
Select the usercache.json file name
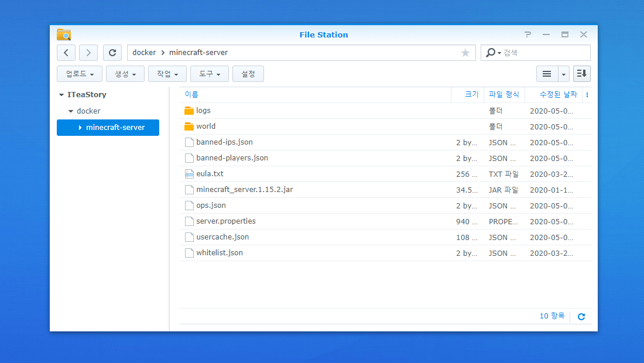click(x=222, y=237)
